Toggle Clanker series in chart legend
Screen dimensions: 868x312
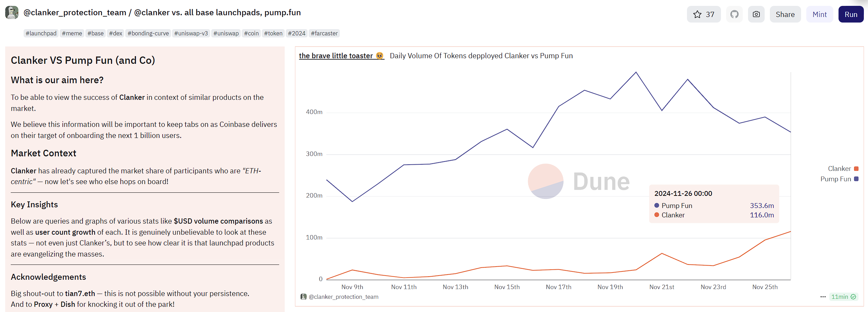tap(843, 169)
